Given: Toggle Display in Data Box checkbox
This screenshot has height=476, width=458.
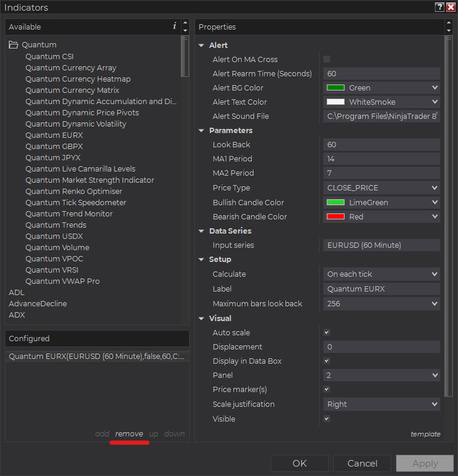Looking at the screenshot, I should (327, 361).
